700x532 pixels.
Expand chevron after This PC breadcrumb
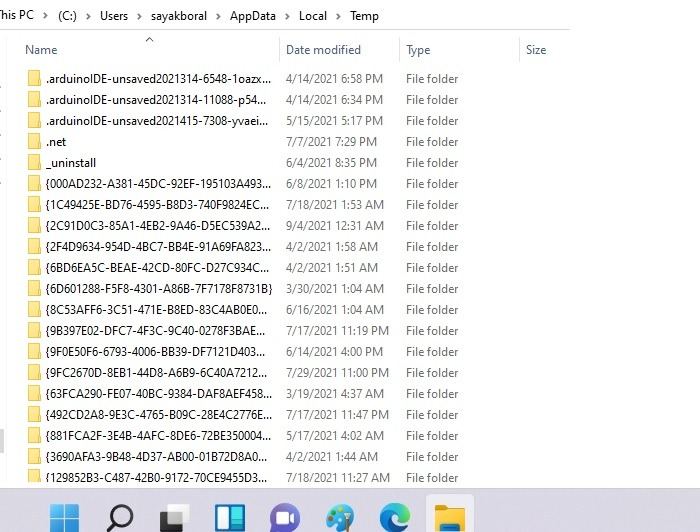click(46, 16)
